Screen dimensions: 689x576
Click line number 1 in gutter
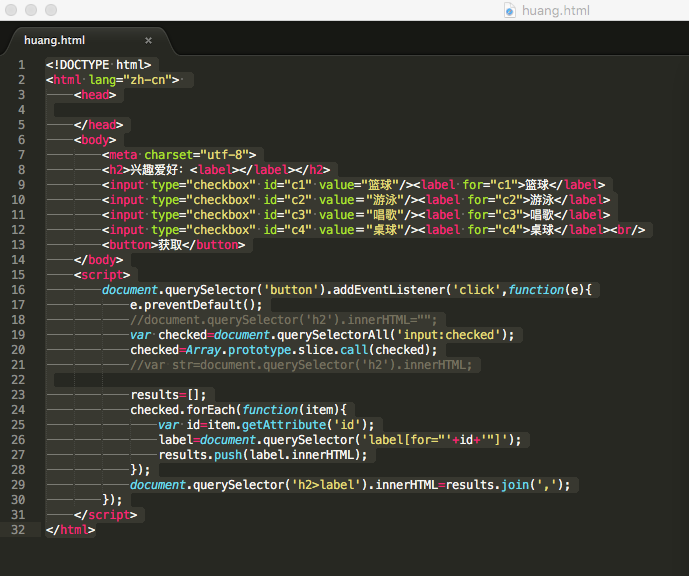coord(22,65)
